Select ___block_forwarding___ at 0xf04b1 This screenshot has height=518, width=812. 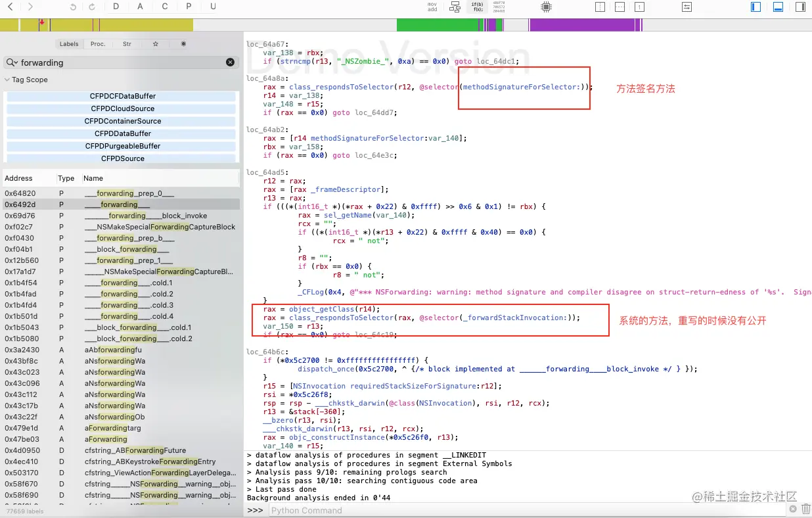click(122, 249)
